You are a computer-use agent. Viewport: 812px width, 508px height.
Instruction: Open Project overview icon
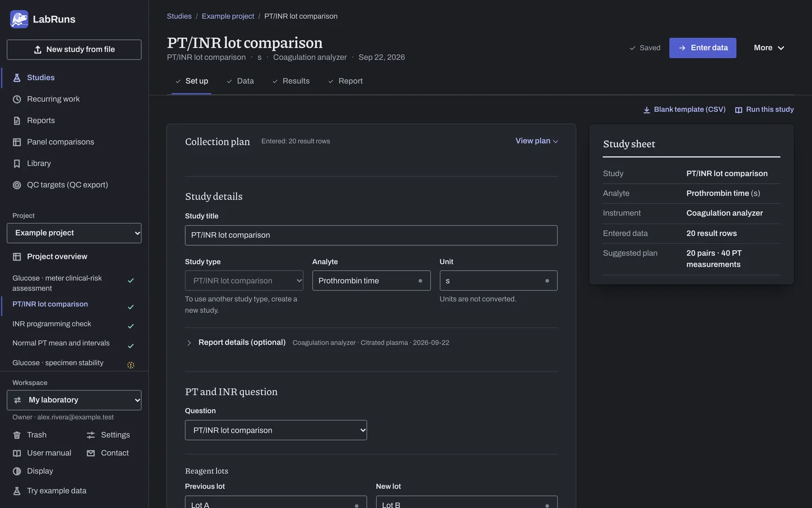click(x=17, y=257)
